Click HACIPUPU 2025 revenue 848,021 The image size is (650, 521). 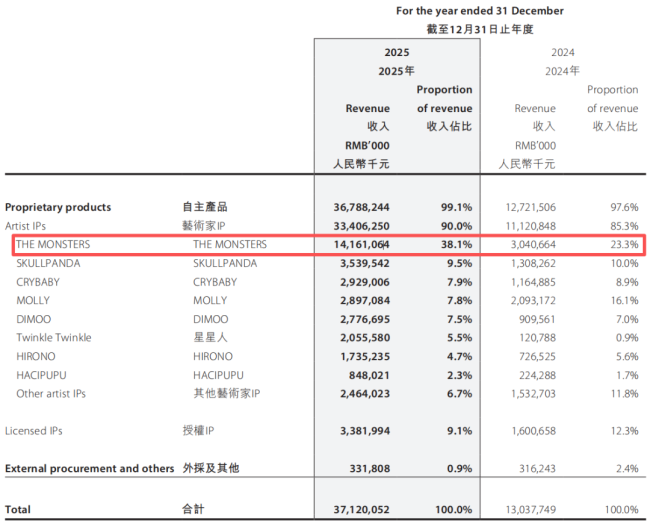(369, 375)
